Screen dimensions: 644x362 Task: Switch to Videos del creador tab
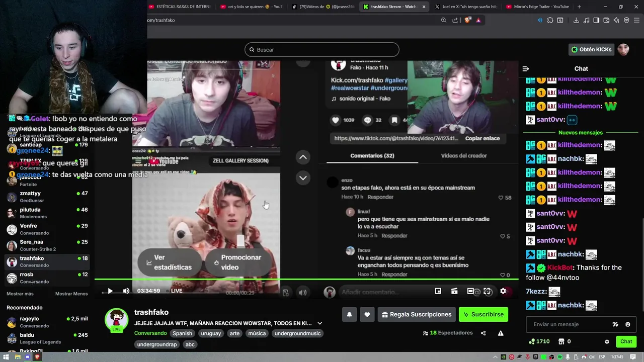463,156
